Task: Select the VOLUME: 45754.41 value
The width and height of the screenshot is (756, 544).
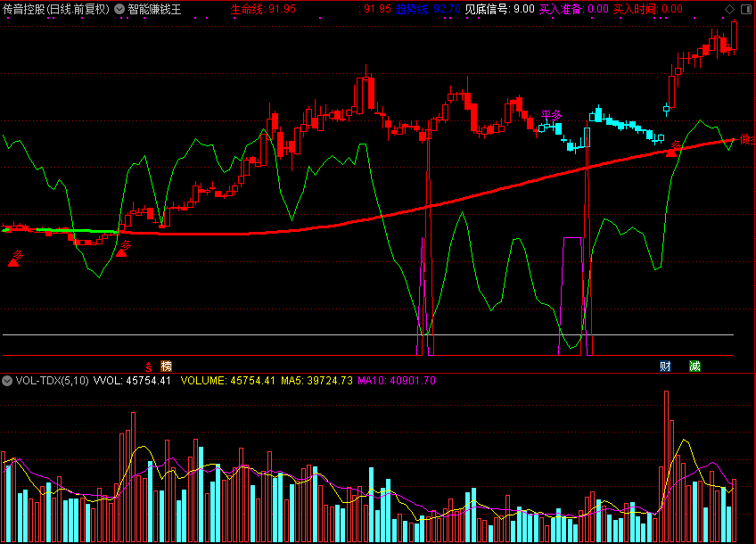Action: [227, 381]
